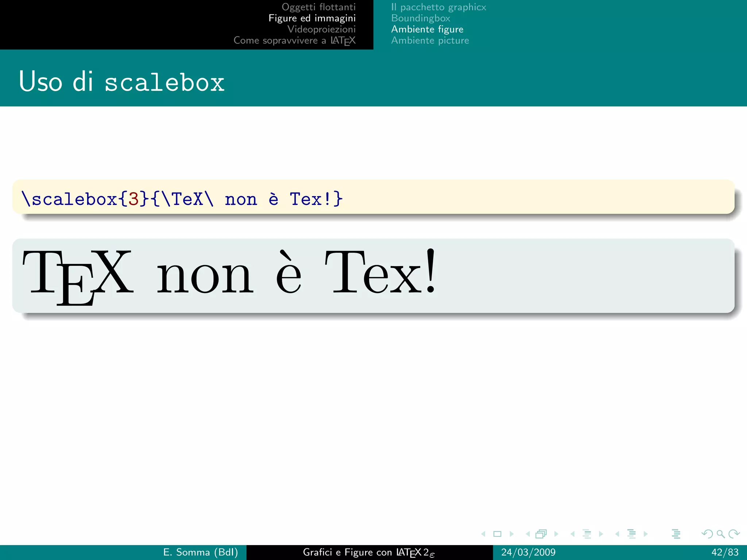
Task: Click the author name E. Somma footer
Action: click(200, 552)
